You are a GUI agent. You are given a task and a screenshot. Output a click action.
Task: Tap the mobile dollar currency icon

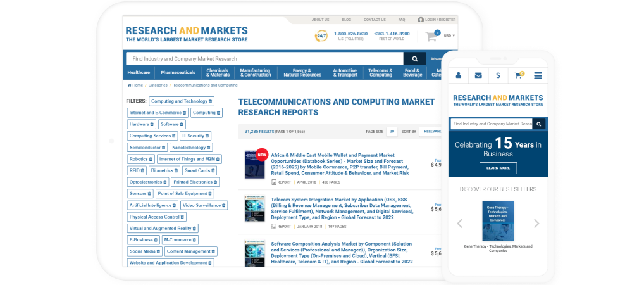[498, 75]
